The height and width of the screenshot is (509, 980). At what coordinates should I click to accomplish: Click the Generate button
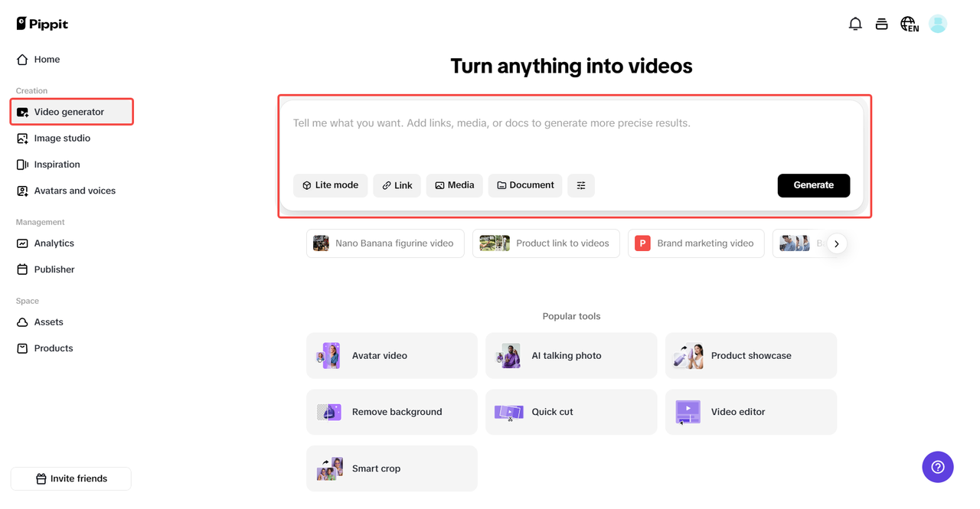pyautogui.click(x=813, y=185)
